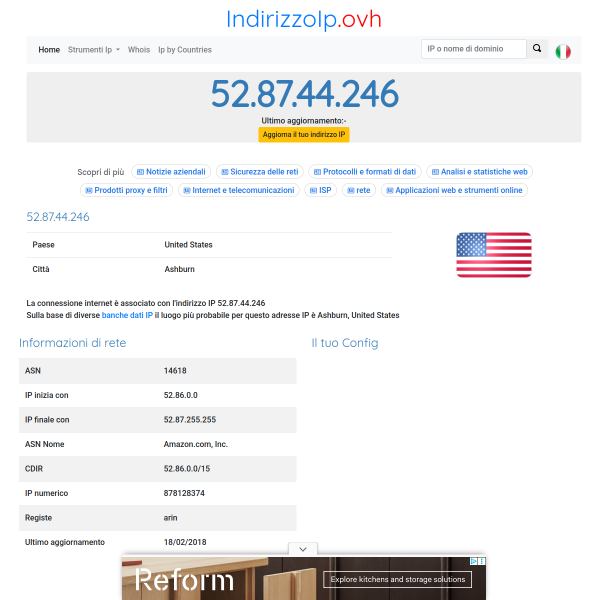The width and height of the screenshot is (600, 600).
Task: Click the Paese row label
Action: (43, 245)
